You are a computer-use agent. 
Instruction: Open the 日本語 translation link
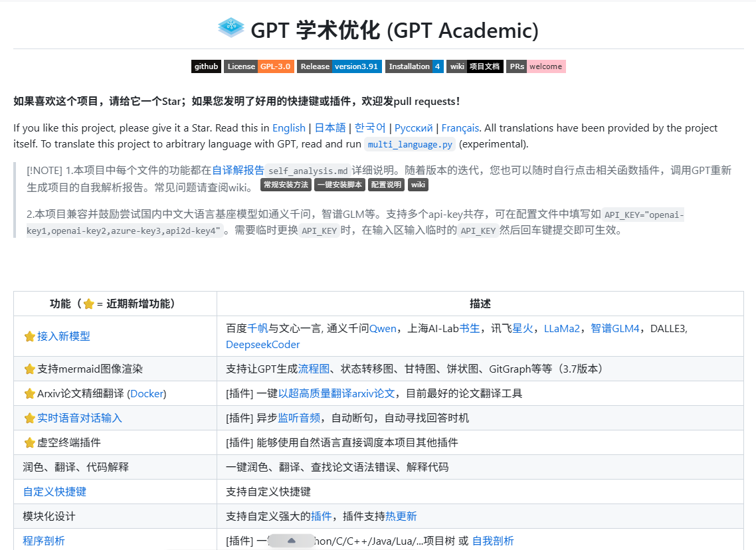pyautogui.click(x=330, y=128)
